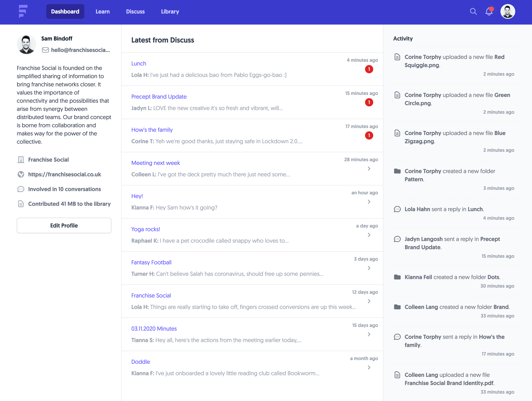This screenshot has height=401, width=532.
Task: Open the chevron on the Hey! thread
Action: click(x=369, y=202)
